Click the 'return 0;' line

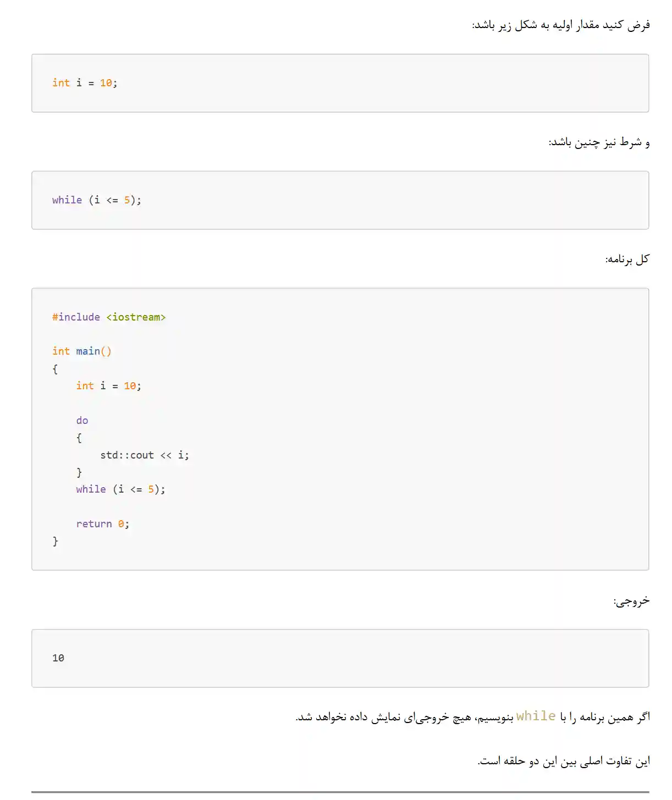[103, 524]
